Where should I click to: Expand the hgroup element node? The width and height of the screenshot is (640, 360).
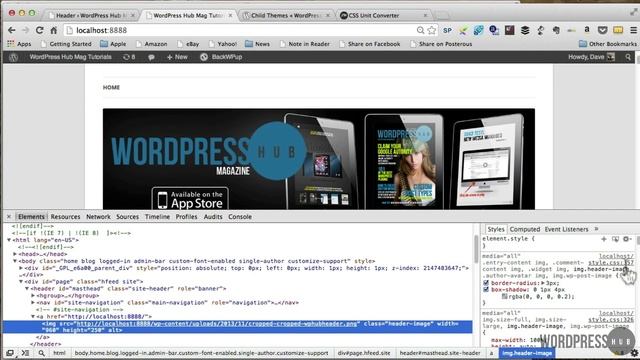33,296
